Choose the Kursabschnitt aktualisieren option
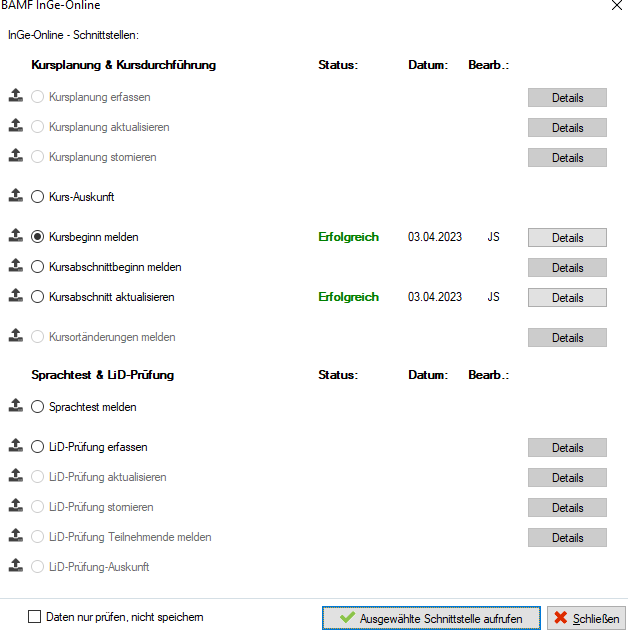The image size is (628, 630). point(37,297)
